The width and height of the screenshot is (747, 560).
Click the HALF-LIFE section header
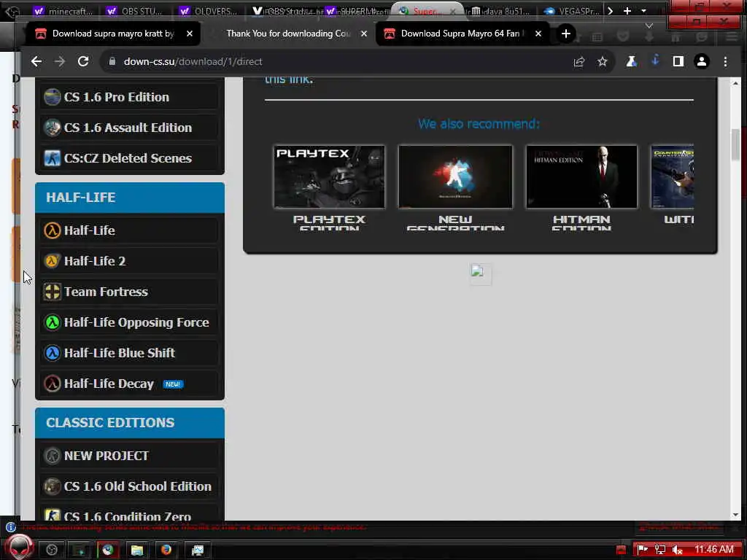[x=130, y=198]
